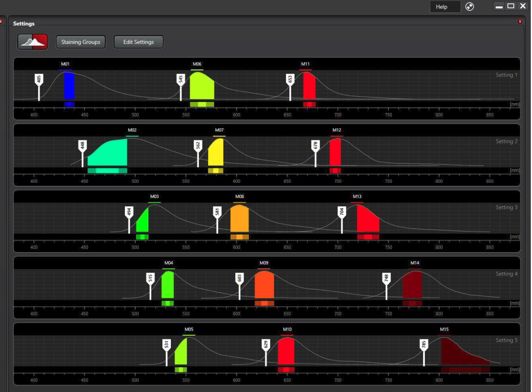Click the 494 laser flag in Setting 3

click(x=129, y=212)
